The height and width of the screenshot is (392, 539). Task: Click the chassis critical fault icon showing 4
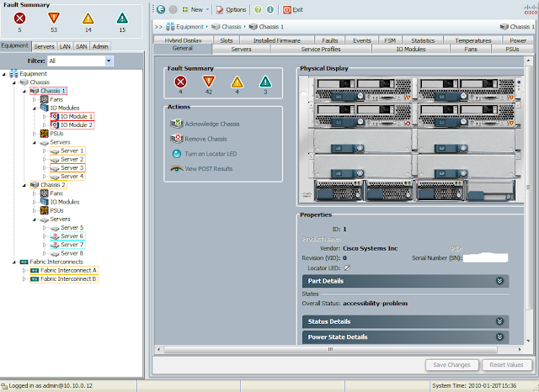click(x=180, y=82)
